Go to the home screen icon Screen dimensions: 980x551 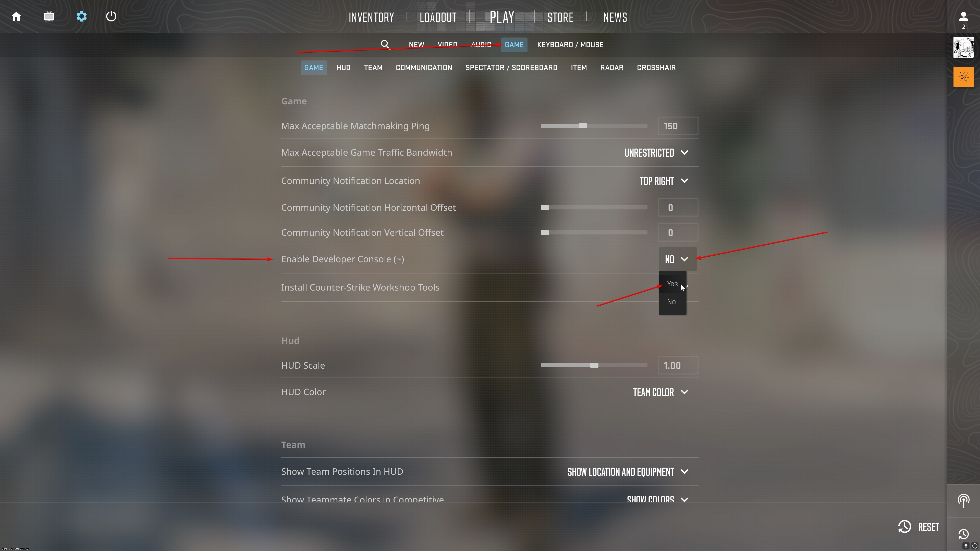[16, 17]
